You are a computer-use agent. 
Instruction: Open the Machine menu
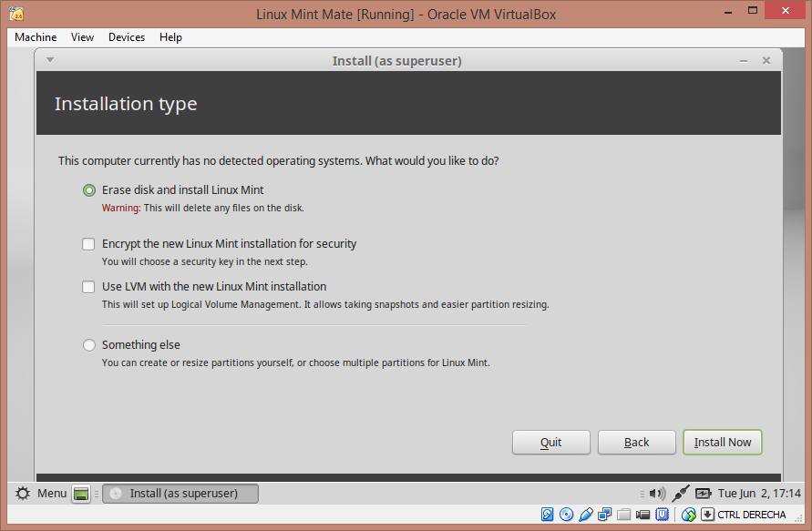click(36, 37)
